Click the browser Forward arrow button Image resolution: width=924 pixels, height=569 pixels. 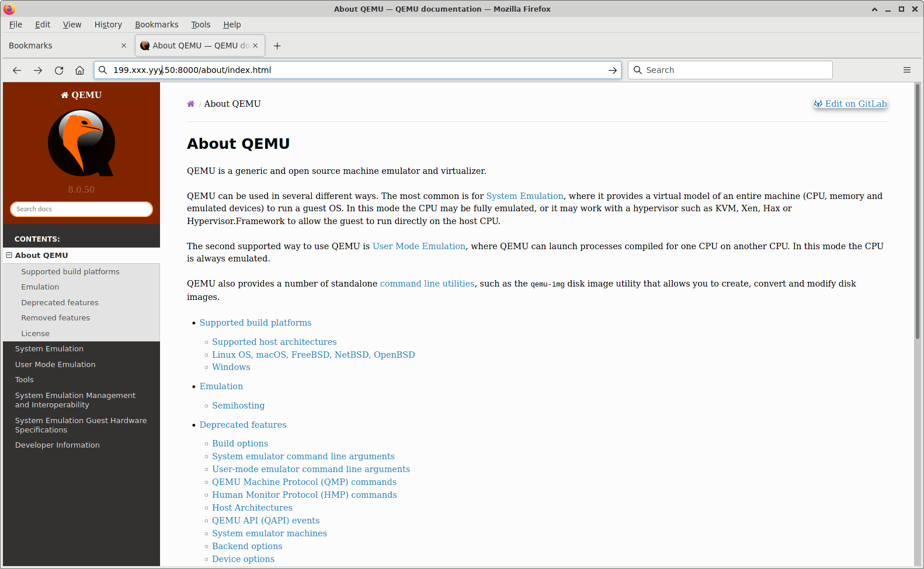pyautogui.click(x=38, y=70)
